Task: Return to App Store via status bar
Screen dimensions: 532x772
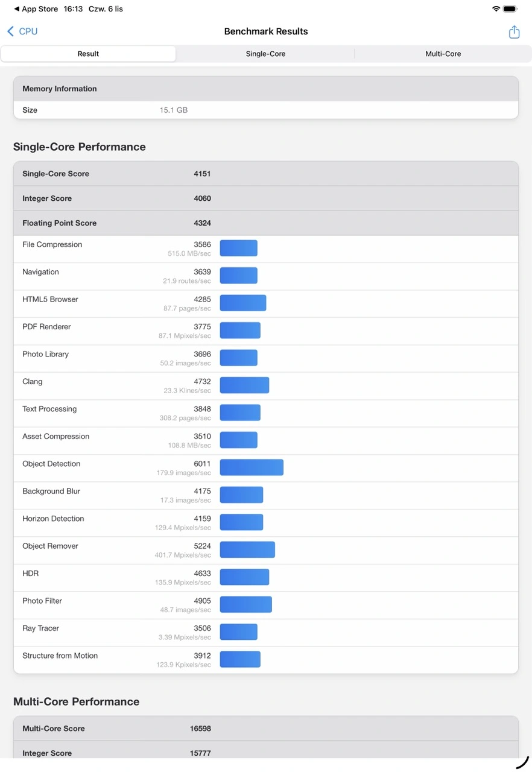Action: pos(36,9)
